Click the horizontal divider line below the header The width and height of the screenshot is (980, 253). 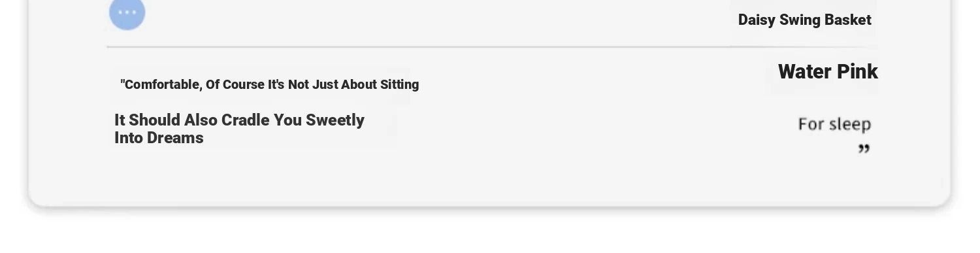491,47
